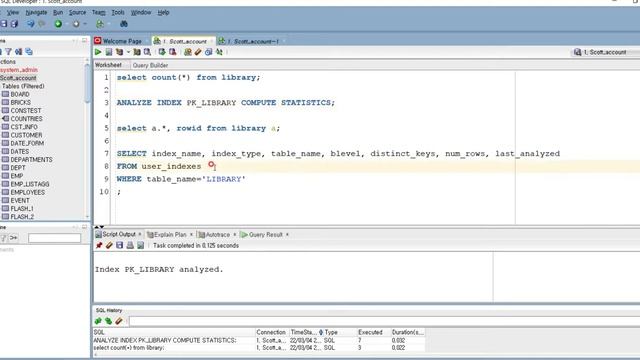Pin the Script Output with red pin icon
The width and height of the screenshot is (640, 360).
99,245
